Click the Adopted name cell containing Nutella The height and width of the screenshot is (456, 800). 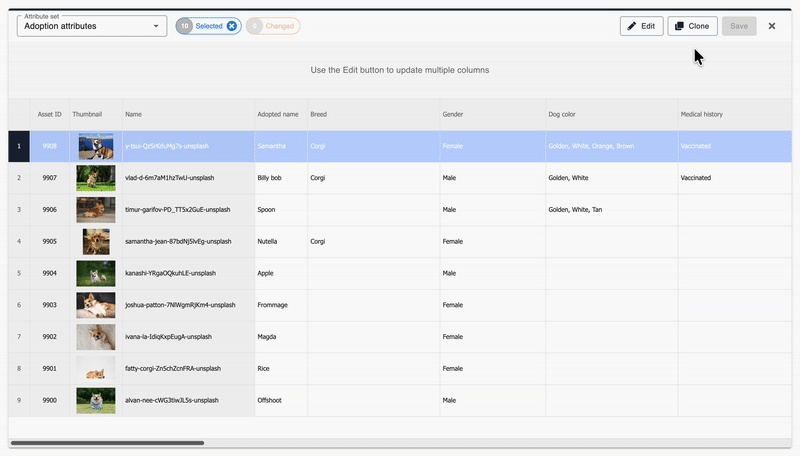click(x=280, y=241)
